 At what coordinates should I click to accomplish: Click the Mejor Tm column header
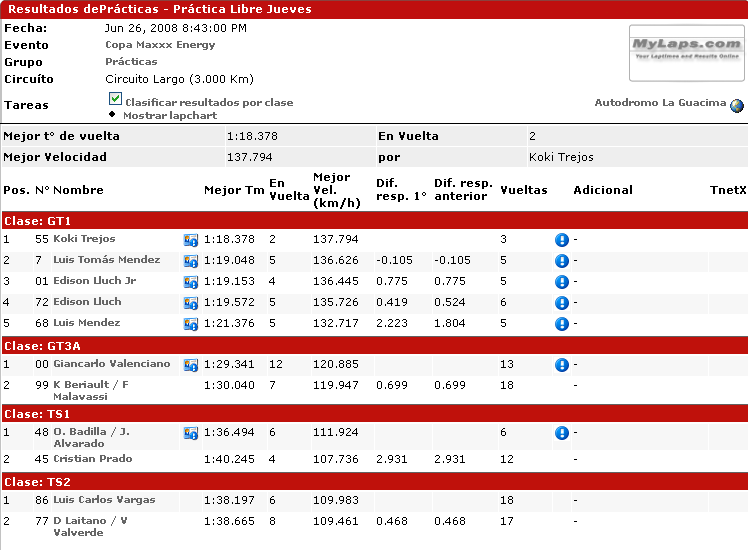click(234, 190)
